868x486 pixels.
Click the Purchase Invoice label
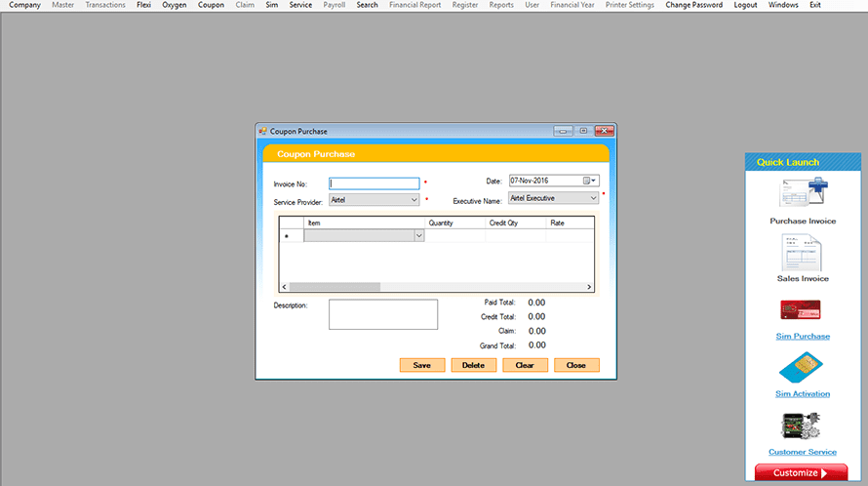(x=803, y=222)
